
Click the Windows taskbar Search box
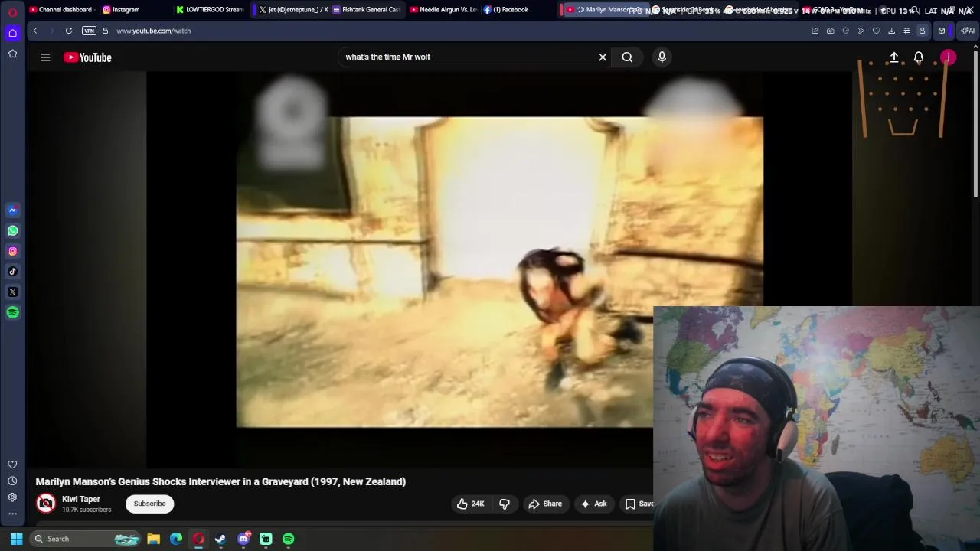(86, 539)
